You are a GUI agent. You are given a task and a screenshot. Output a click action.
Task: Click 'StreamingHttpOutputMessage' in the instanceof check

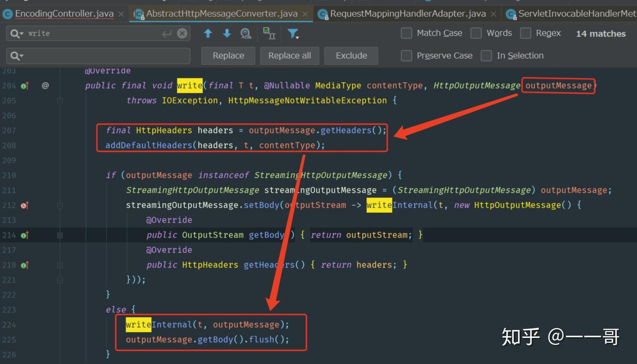(321, 175)
